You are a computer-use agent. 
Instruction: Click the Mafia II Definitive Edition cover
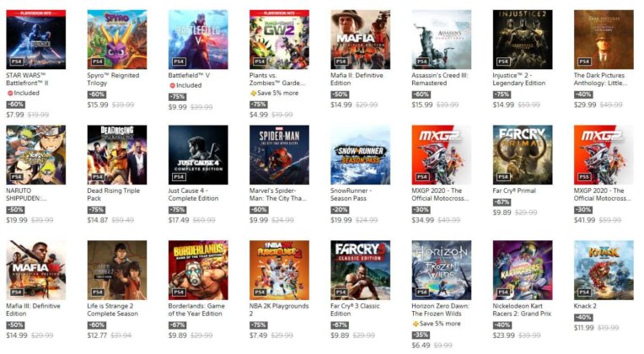(360, 40)
